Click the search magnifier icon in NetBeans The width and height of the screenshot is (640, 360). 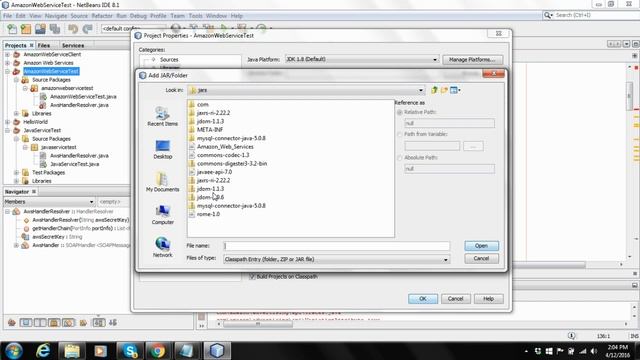pos(547,15)
